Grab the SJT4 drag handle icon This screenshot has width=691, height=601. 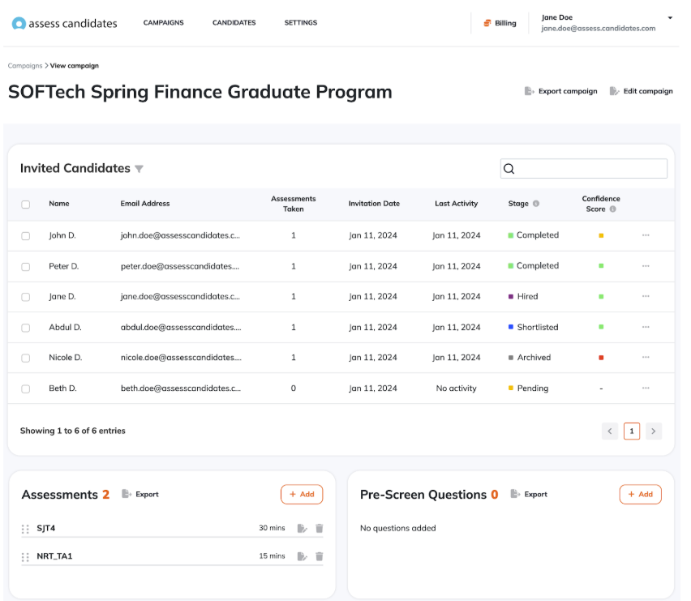[x=25, y=529]
